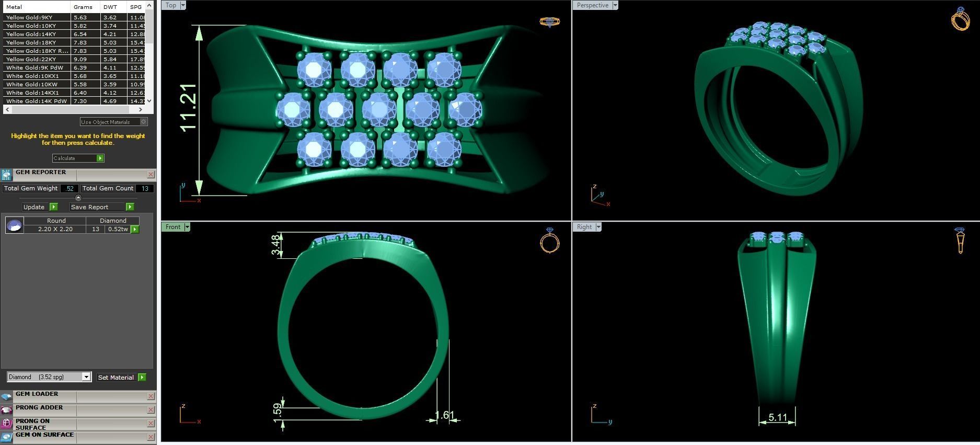Click the Prong Adder panel icon

click(x=6, y=410)
